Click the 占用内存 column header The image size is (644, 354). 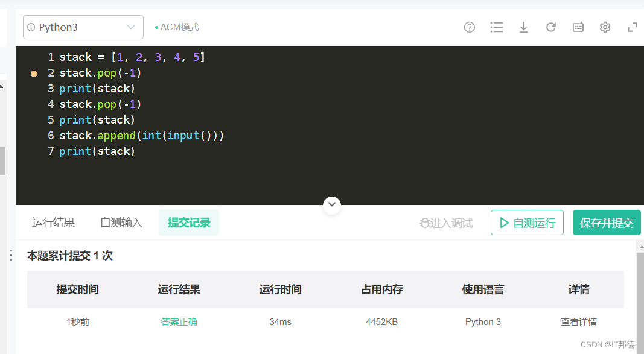pyautogui.click(x=382, y=289)
